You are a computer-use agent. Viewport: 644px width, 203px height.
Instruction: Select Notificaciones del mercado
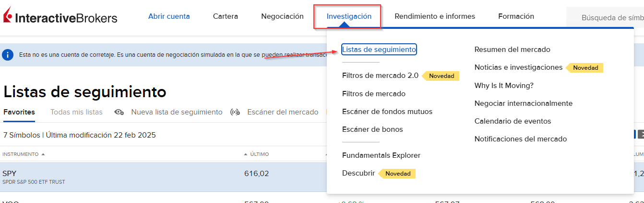[x=521, y=139]
